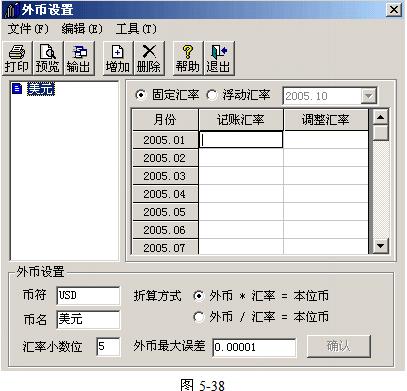Click the document icon beside 美元
The height and width of the screenshot is (391, 407).
[x=17, y=89]
